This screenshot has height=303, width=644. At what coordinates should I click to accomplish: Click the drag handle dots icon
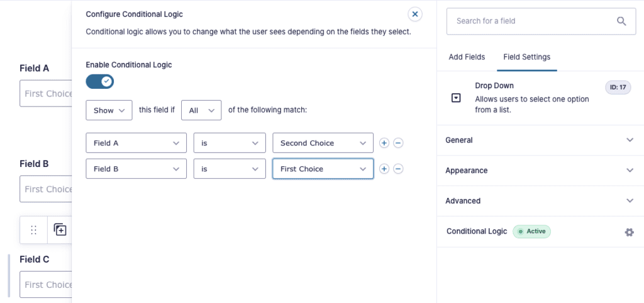(x=34, y=230)
